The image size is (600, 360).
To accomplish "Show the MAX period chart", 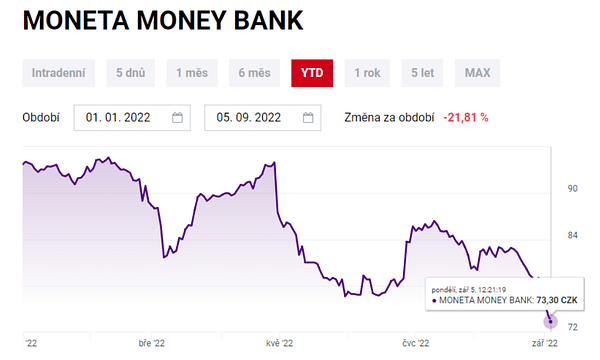I will [x=477, y=73].
